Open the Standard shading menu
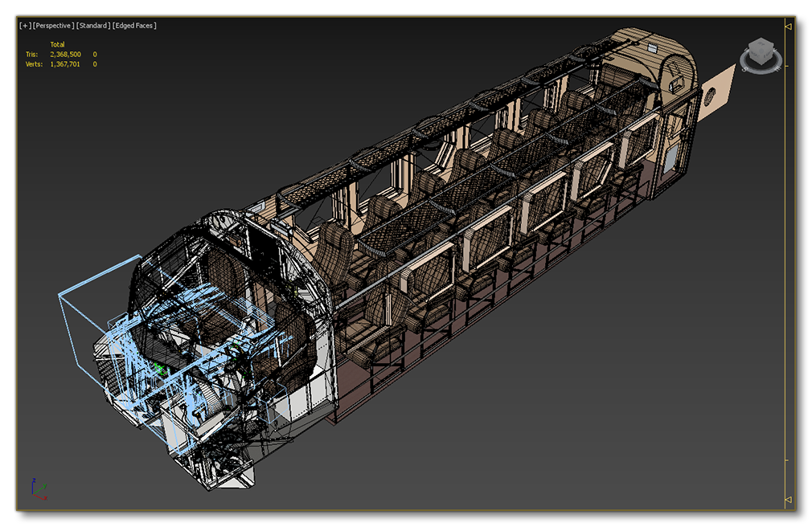 pyautogui.click(x=93, y=26)
